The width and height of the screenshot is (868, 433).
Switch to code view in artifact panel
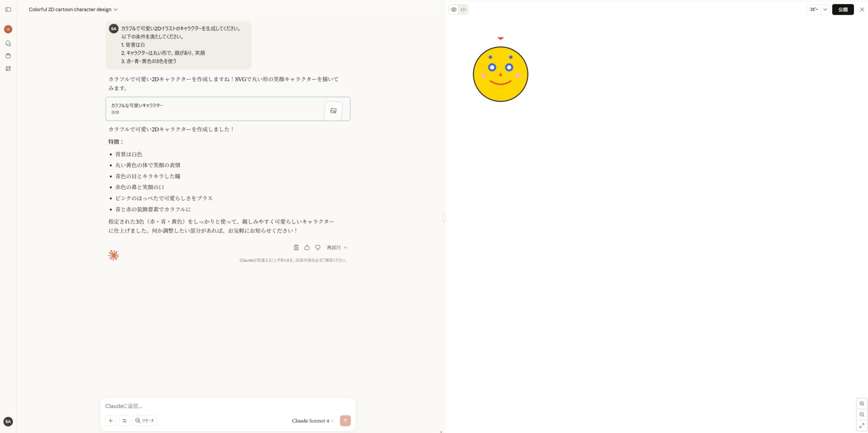(x=463, y=9)
